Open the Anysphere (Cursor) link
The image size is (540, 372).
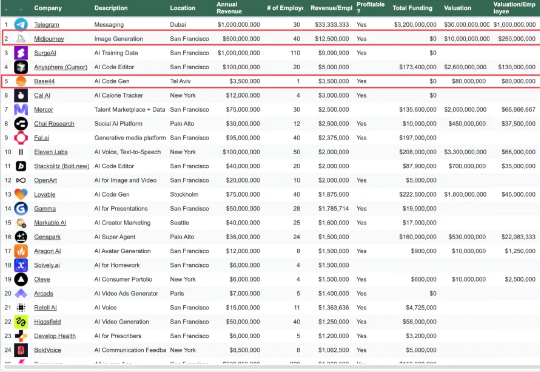tap(60, 67)
